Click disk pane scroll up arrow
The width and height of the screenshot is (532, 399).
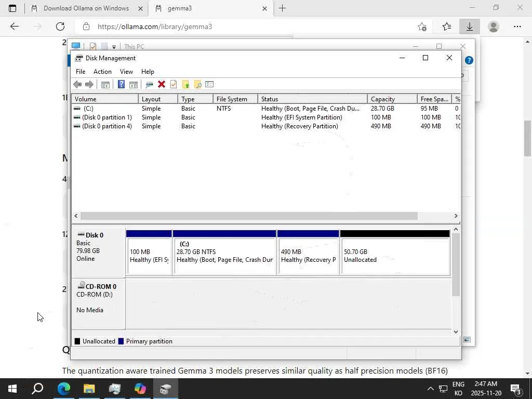[456, 230]
